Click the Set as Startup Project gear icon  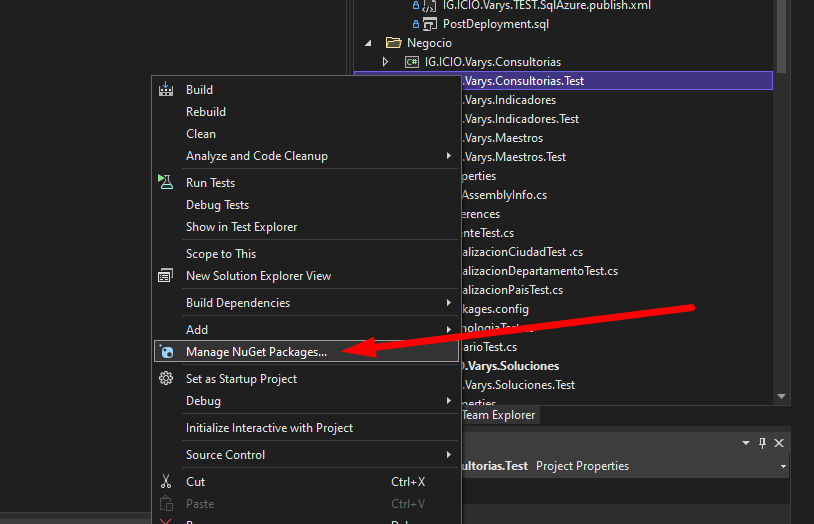[166, 379]
